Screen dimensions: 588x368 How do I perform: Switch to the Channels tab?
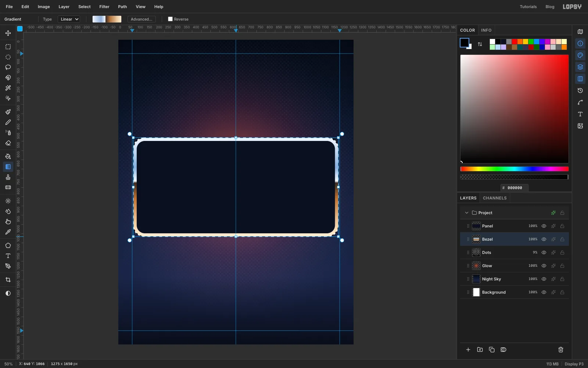(495, 198)
